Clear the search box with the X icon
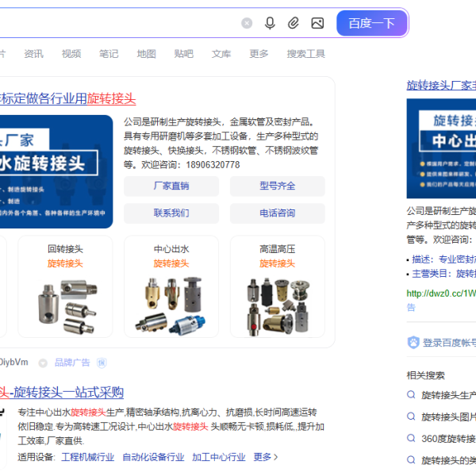This screenshot has height=476, width=476. [x=247, y=23]
